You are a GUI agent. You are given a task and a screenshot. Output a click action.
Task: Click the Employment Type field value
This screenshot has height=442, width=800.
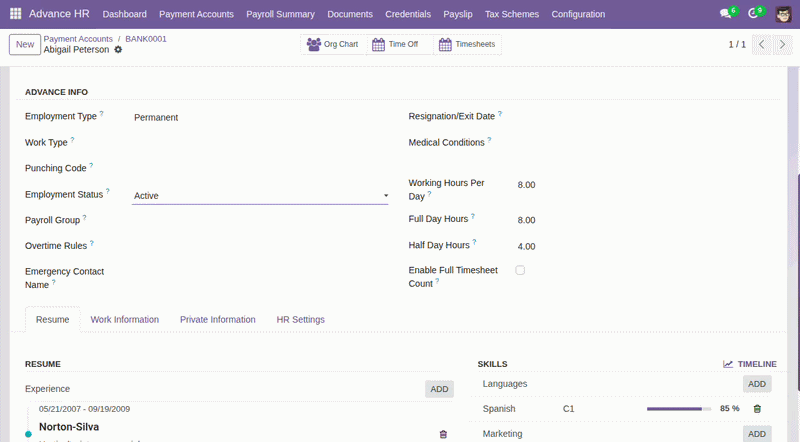[x=156, y=117]
